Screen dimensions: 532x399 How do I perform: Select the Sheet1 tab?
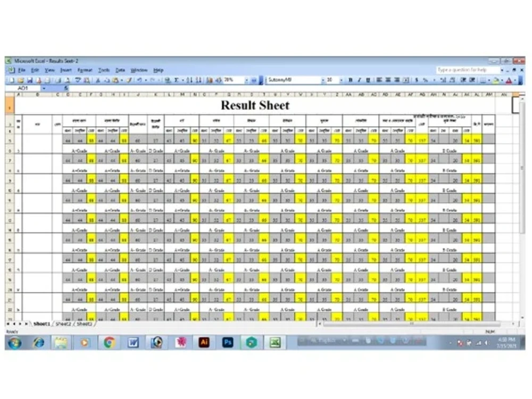click(x=41, y=324)
